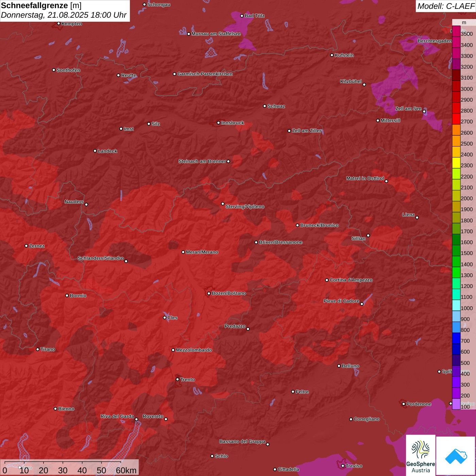
Task: Select the Steinach am Brenner label
Action: pyautogui.click(x=202, y=161)
